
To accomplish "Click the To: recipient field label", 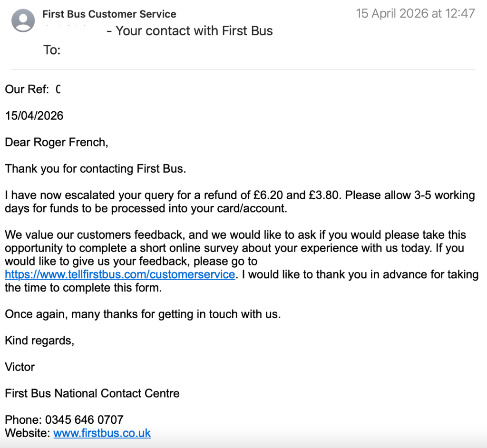I will coord(52,49).
